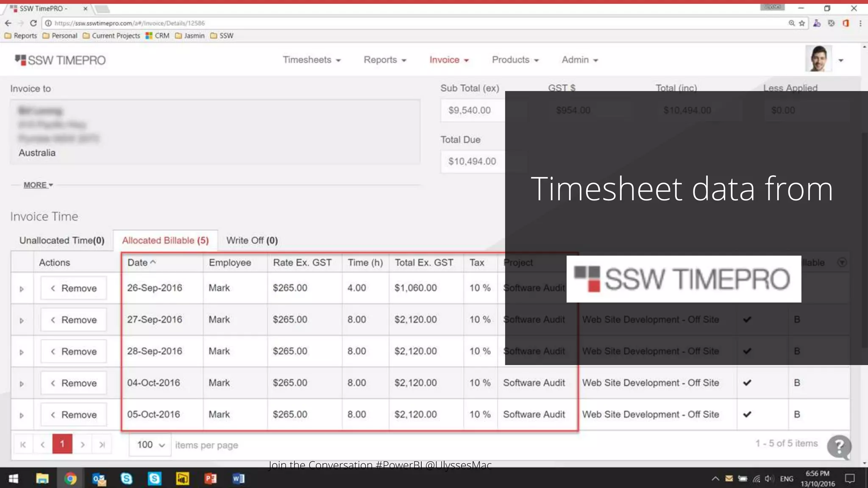Open the Reports bookmarks folder
868x488 pixels.
click(x=21, y=36)
